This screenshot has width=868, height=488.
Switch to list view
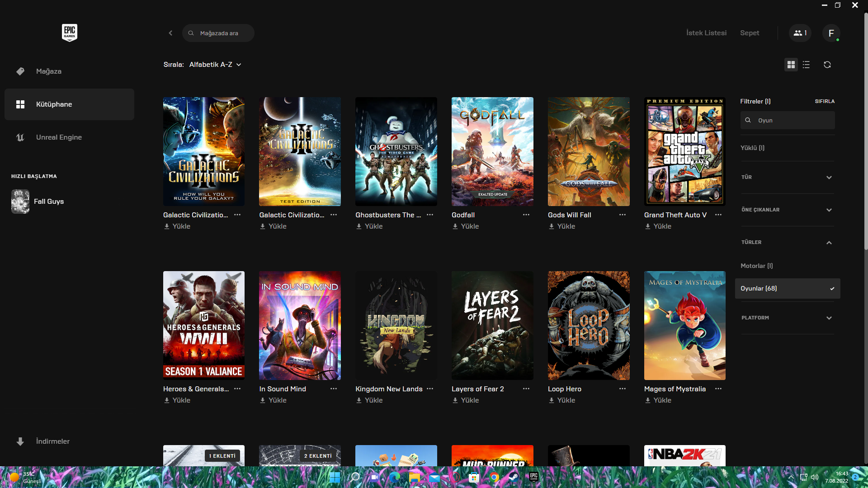(806, 65)
